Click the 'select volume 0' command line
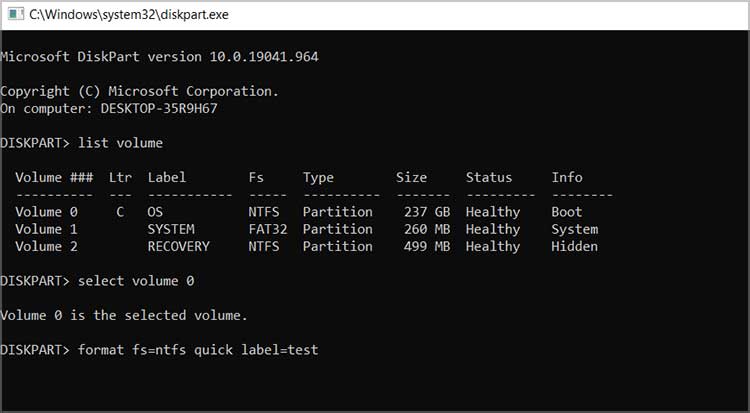 pyautogui.click(x=136, y=280)
